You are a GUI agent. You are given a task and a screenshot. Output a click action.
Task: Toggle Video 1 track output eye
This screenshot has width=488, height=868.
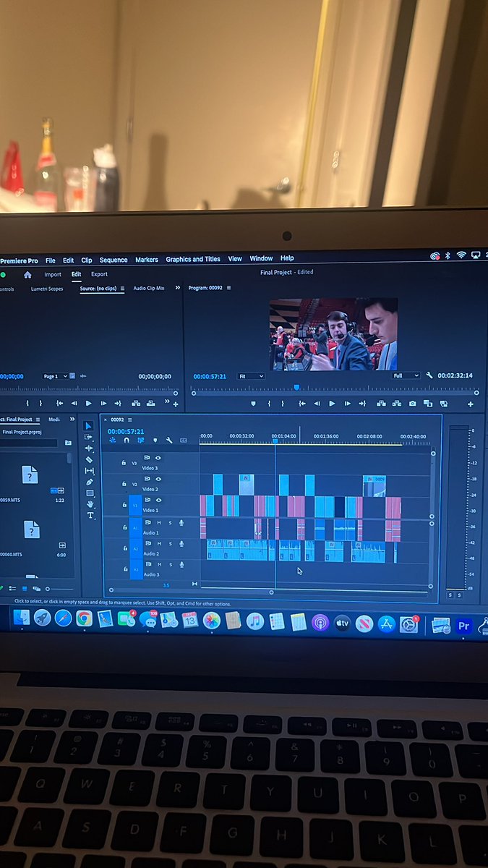[158, 500]
